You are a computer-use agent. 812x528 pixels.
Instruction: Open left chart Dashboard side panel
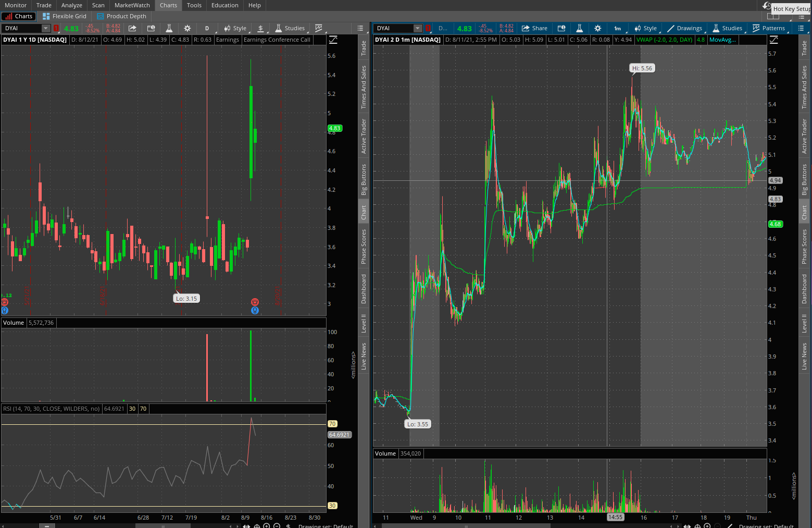(364, 289)
